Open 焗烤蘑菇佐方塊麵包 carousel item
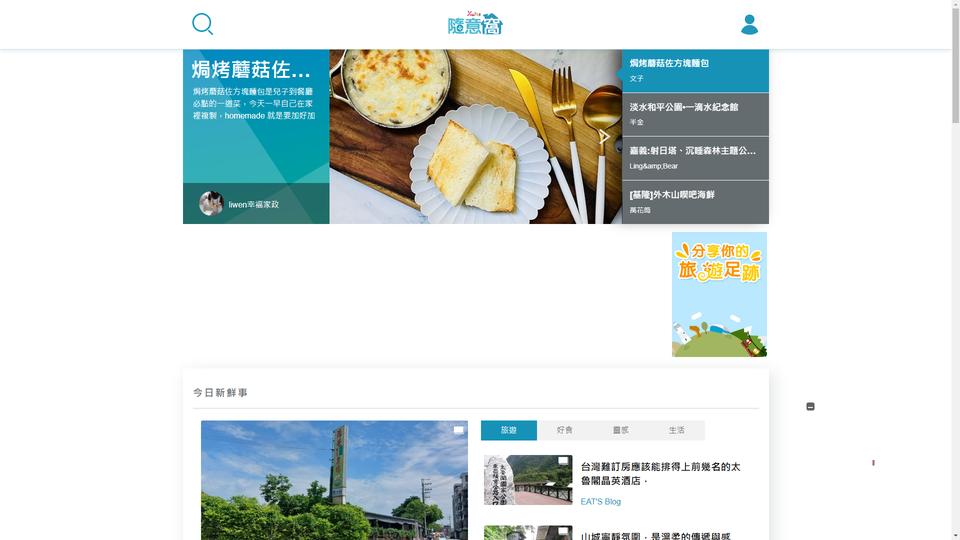Viewport: 960px width, 540px height. 695,71
